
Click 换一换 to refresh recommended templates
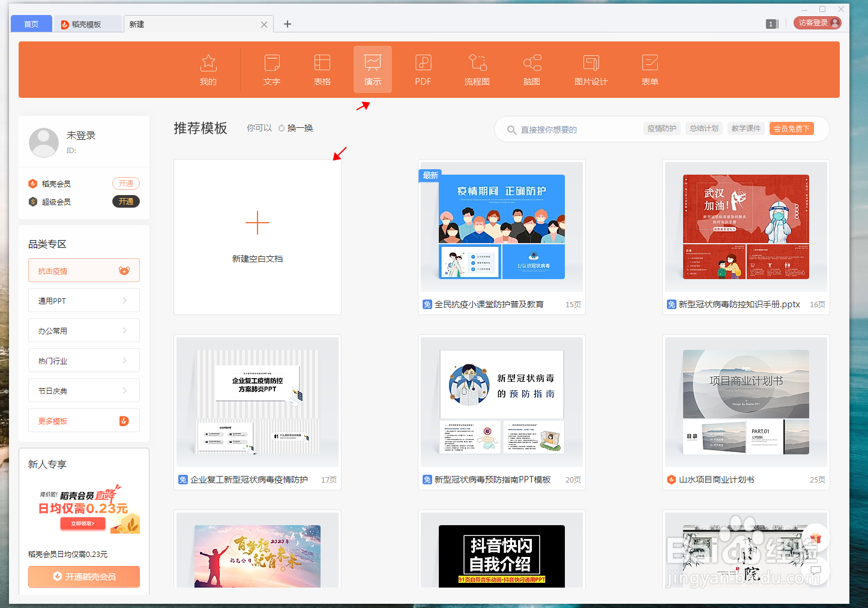(x=302, y=127)
